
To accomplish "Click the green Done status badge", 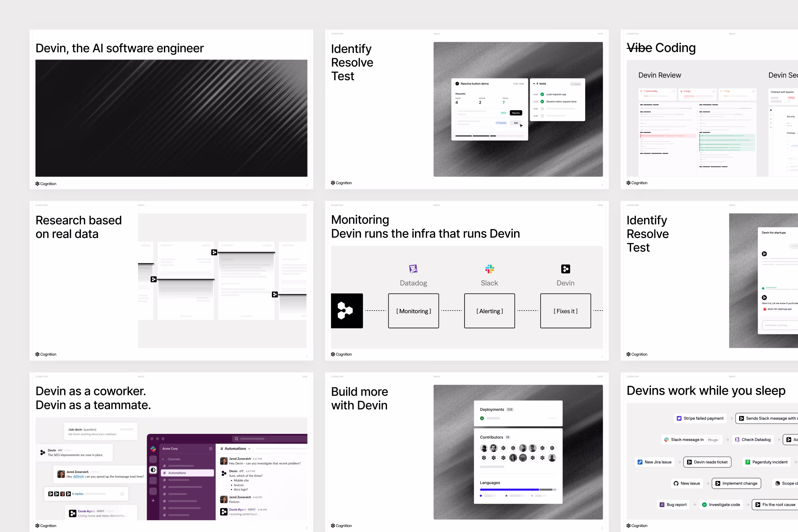I will [x=503, y=113].
